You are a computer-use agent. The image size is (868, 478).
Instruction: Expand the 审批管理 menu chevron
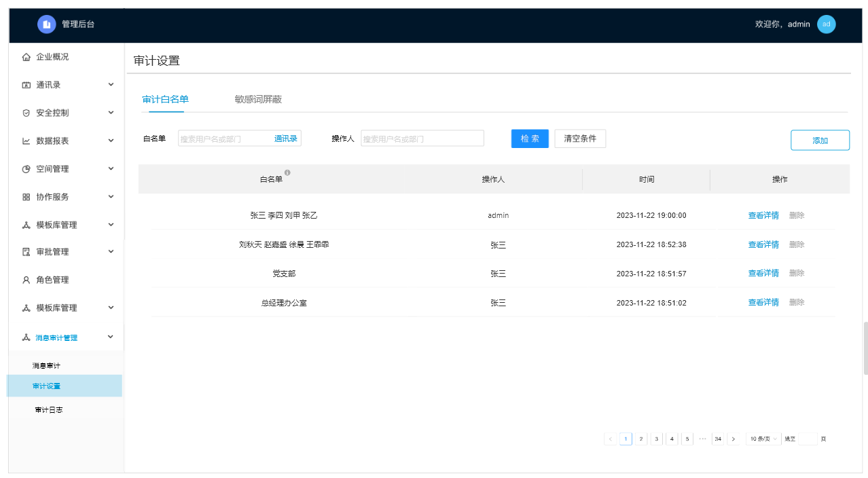coord(111,251)
